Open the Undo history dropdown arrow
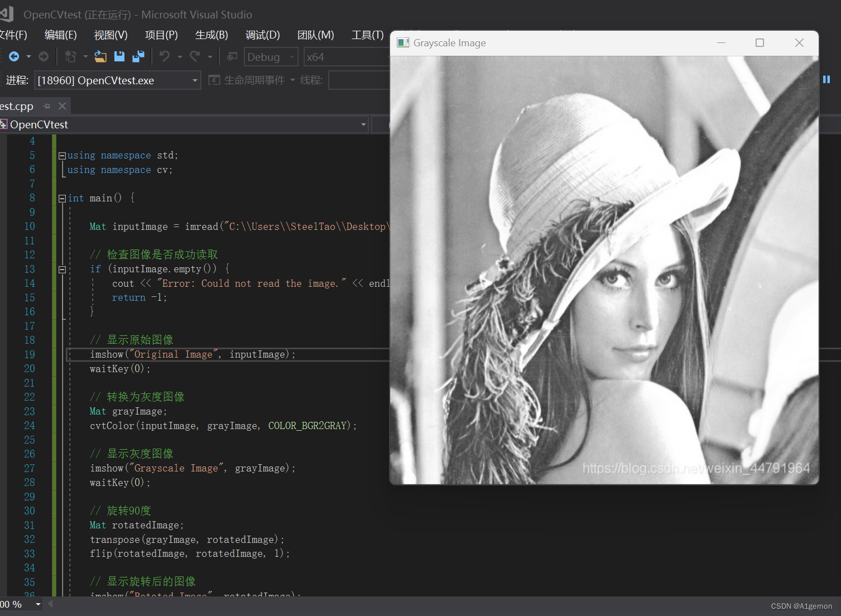The height and width of the screenshot is (616, 841). pos(180,57)
